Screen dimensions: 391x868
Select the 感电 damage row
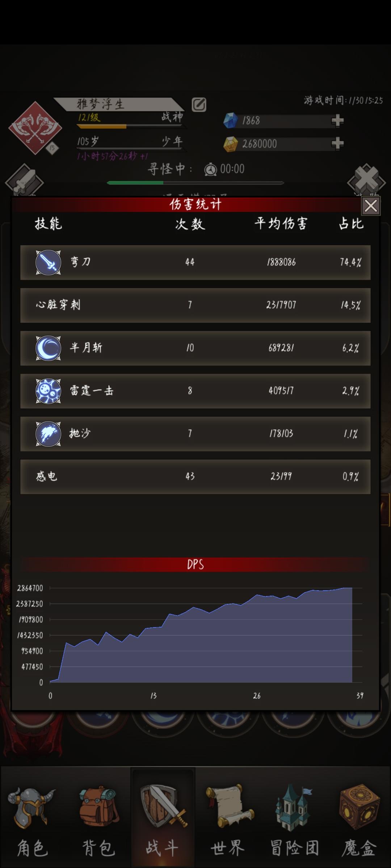(x=195, y=477)
